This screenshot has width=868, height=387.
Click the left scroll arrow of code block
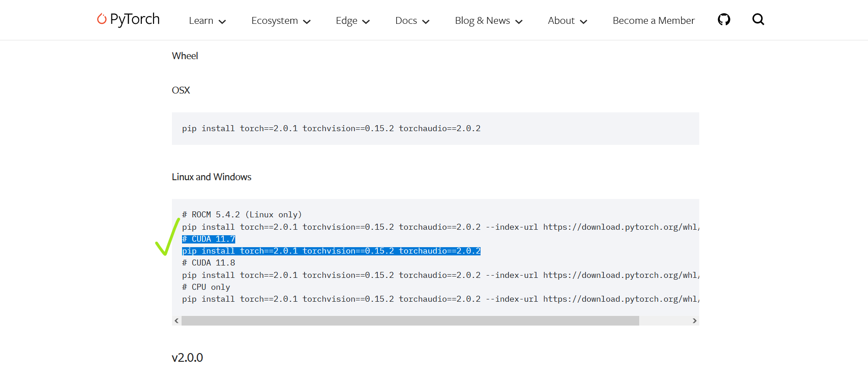click(x=177, y=321)
